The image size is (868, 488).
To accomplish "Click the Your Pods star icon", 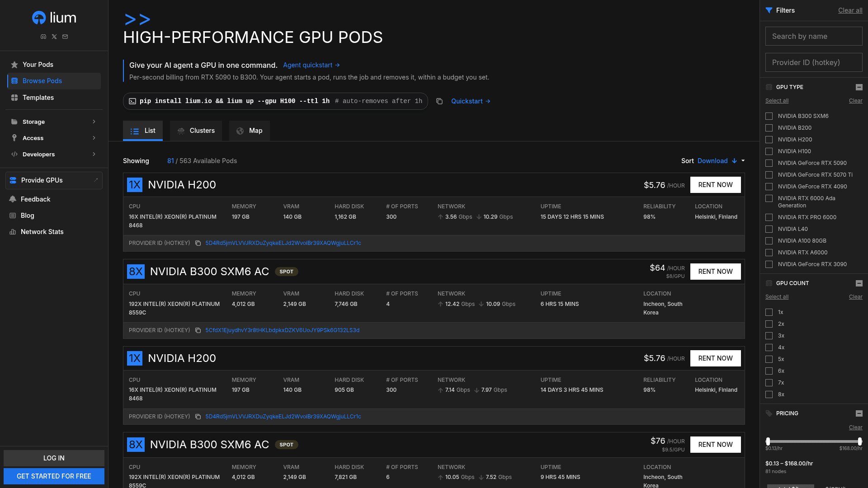I will (14, 65).
